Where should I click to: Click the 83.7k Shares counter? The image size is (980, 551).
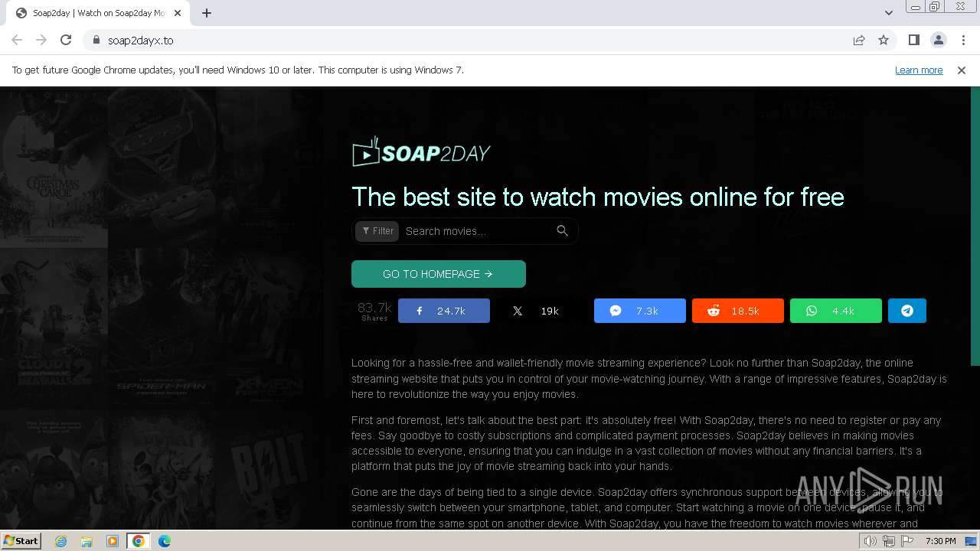tap(374, 311)
